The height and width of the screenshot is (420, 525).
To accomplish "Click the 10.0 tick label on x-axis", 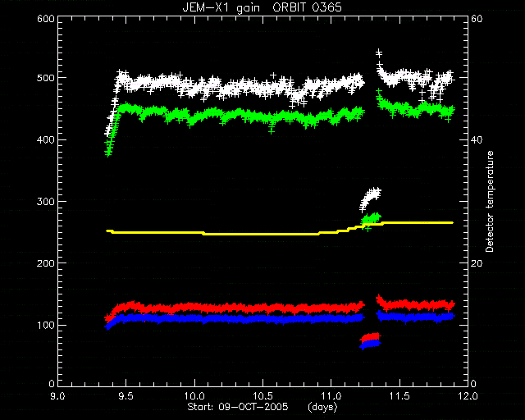I will pyautogui.click(x=194, y=396).
